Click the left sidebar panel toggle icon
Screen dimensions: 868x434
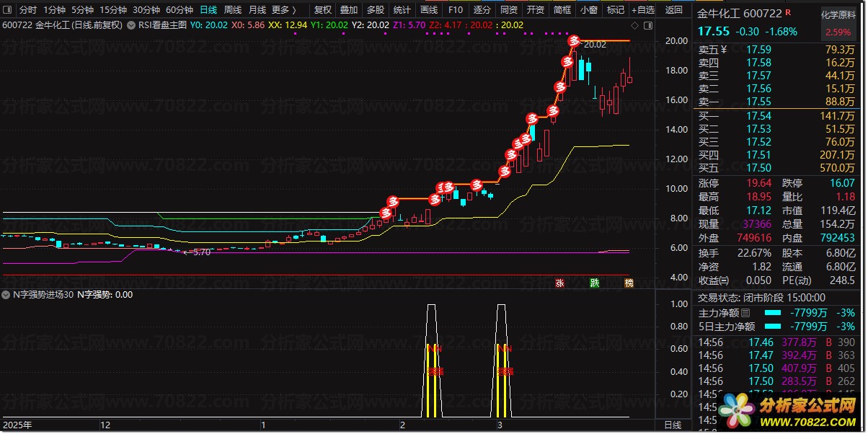click(x=9, y=10)
